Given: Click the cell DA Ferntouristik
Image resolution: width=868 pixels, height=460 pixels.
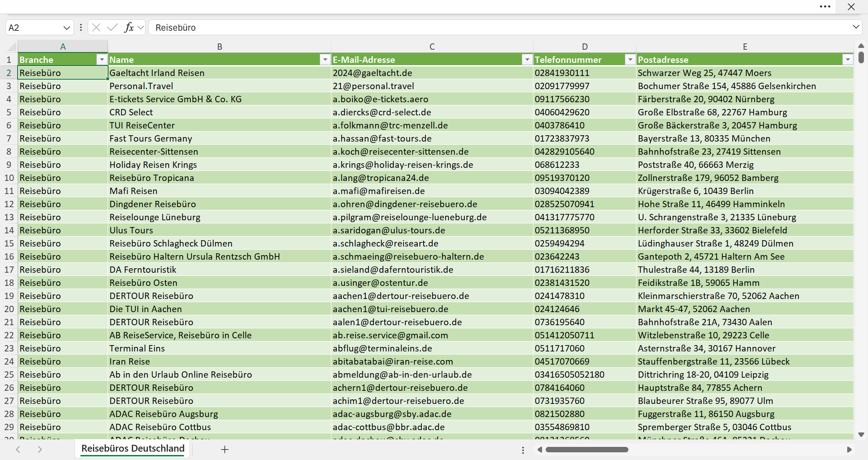Looking at the screenshot, I should click(x=220, y=270).
